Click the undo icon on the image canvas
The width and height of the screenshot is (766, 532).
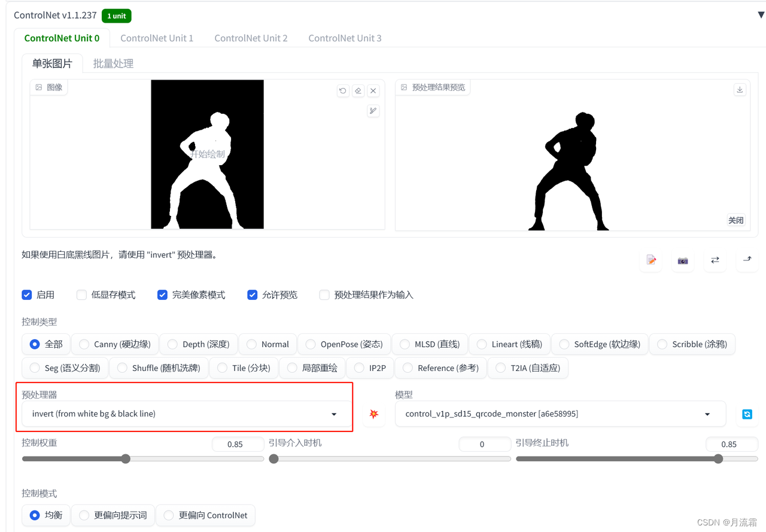[343, 91]
